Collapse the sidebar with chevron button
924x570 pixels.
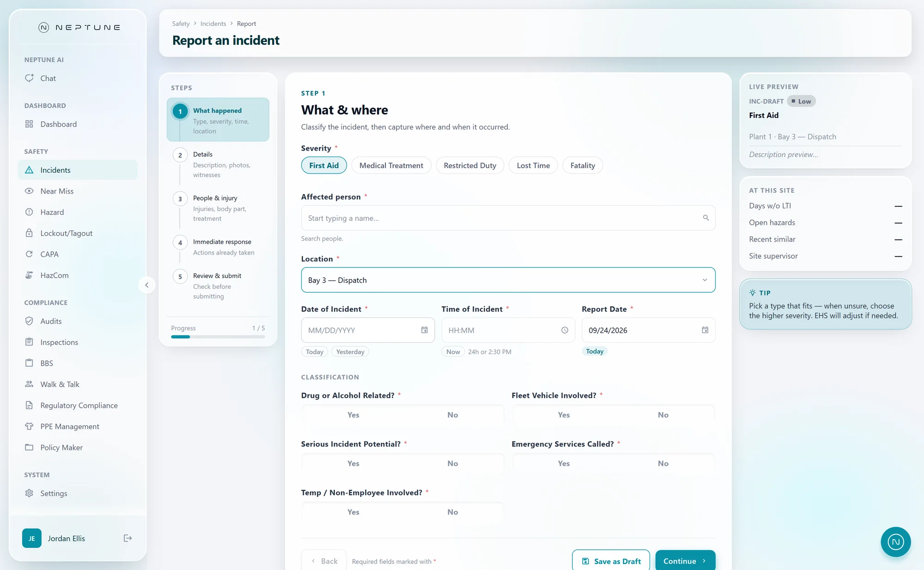click(147, 285)
